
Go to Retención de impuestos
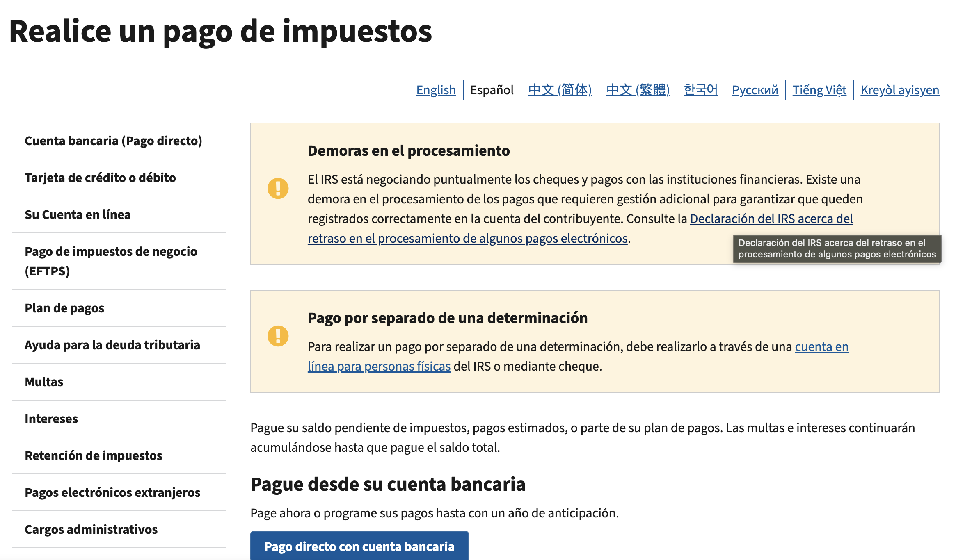pyautogui.click(x=94, y=455)
